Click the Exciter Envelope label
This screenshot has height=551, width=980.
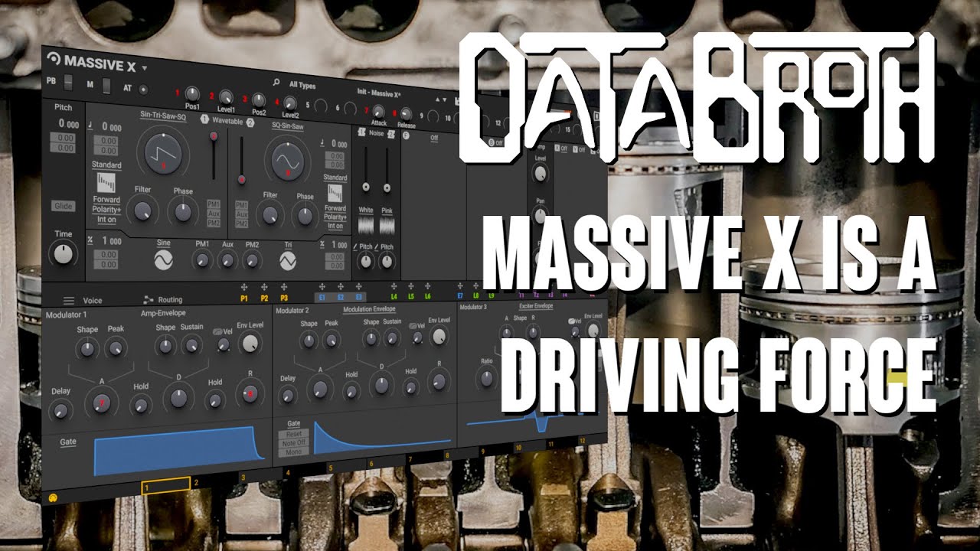pyautogui.click(x=536, y=306)
